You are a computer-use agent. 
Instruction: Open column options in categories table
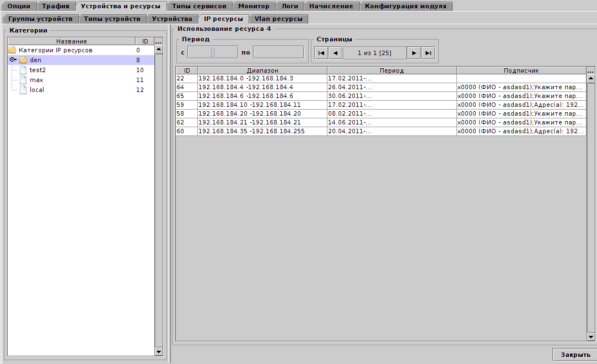159,41
